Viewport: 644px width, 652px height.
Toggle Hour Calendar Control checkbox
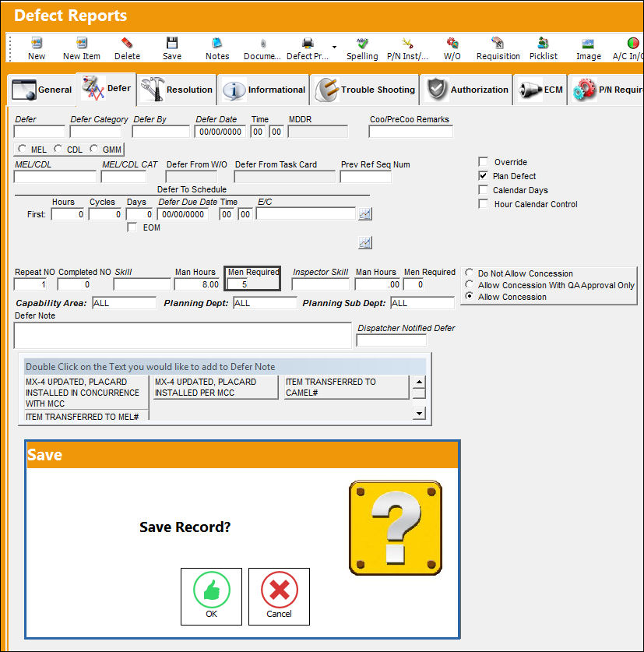tap(483, 204)
